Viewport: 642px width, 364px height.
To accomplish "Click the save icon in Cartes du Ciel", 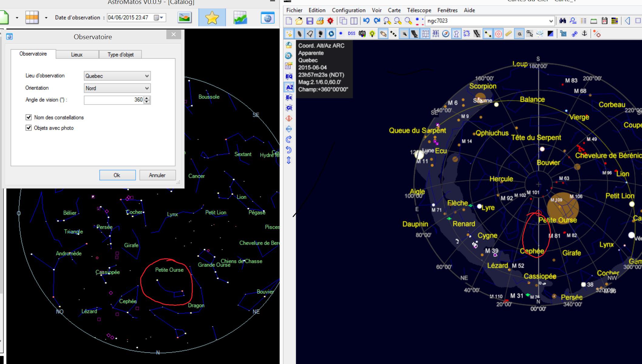I will tap(310, 21).
